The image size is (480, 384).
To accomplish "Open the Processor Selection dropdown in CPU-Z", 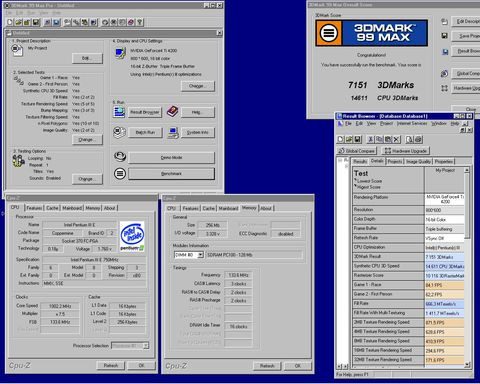I will (146, 346).
